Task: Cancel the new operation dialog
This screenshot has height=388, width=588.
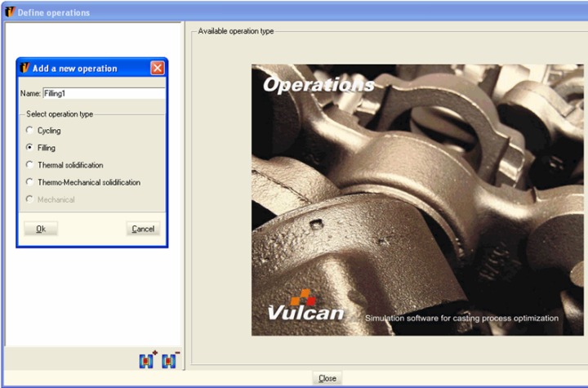Action: point(143,229)
